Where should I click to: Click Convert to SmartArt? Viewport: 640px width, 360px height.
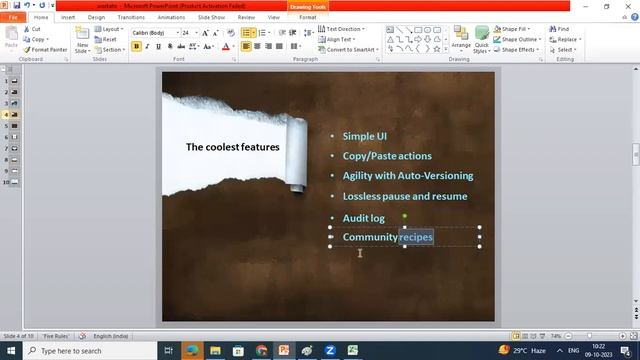pyautogui.click(x=349, y=49)
